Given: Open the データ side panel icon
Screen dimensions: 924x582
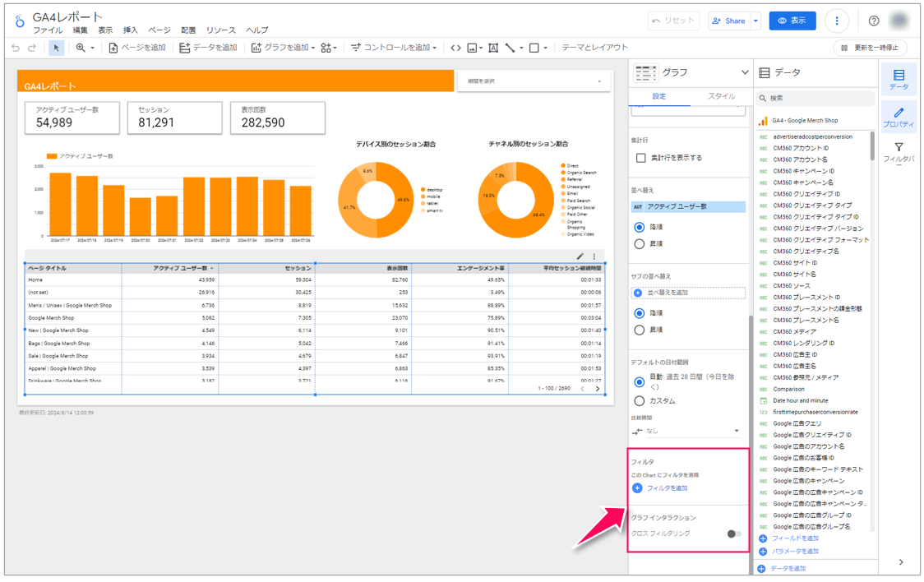Looking at the screenshot, I should [899, 80].
